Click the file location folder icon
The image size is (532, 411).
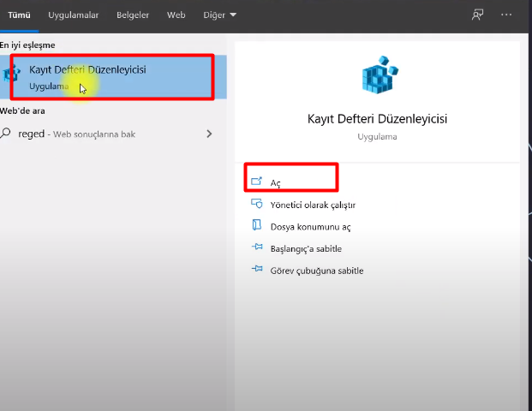click(257, 225)
